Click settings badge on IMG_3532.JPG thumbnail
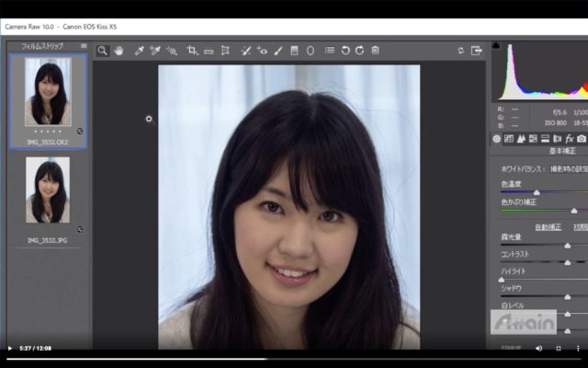This screenshot has height=368, width=588. (x=80, y=229)
